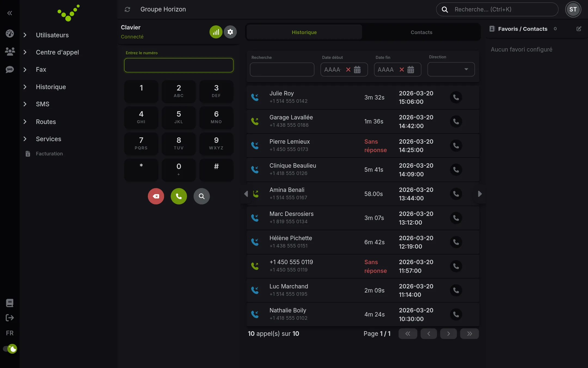
Task: Switch language with FR button
Action: coord(10,333)
